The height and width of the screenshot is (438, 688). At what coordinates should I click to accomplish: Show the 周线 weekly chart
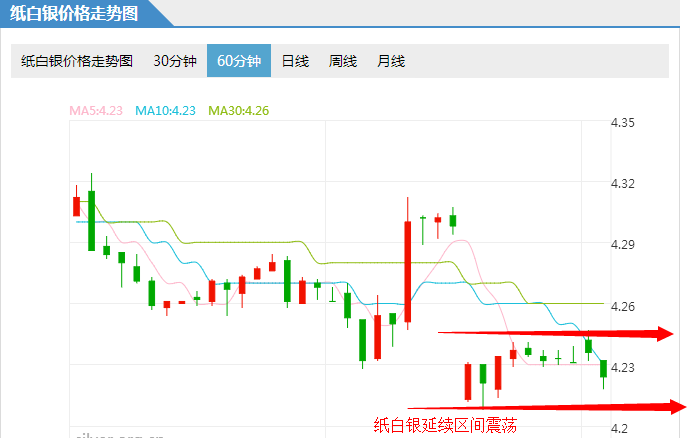click(343, 61)
